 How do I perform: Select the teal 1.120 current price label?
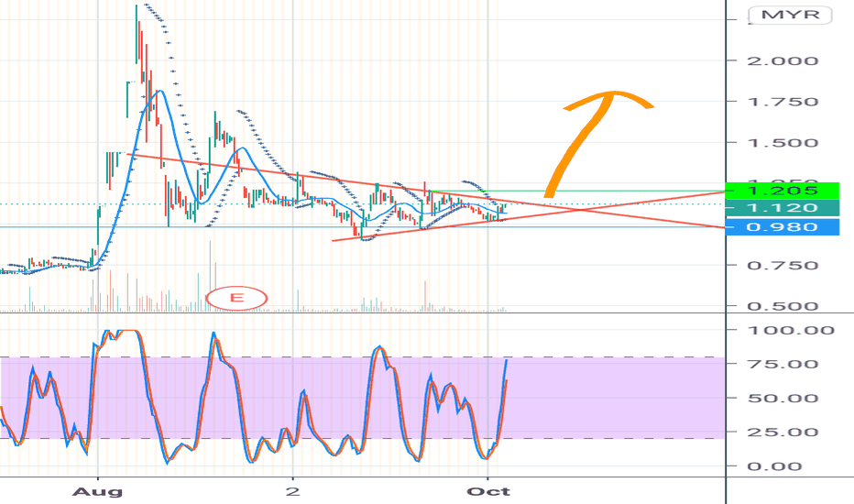[783, 208]
